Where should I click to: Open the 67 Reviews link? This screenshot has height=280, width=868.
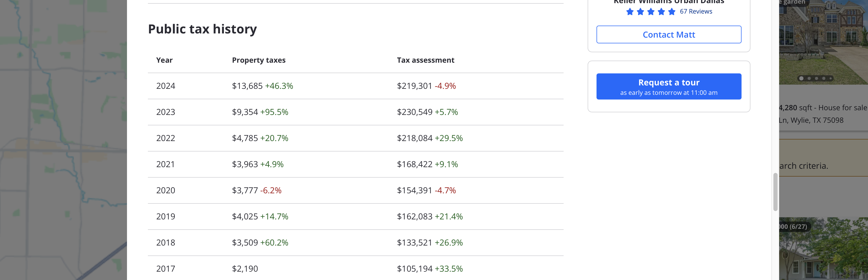(x=696, y=11)
